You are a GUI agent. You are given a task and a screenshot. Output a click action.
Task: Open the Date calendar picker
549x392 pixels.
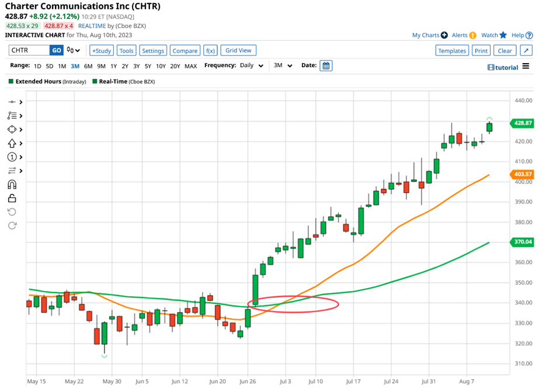325,66
